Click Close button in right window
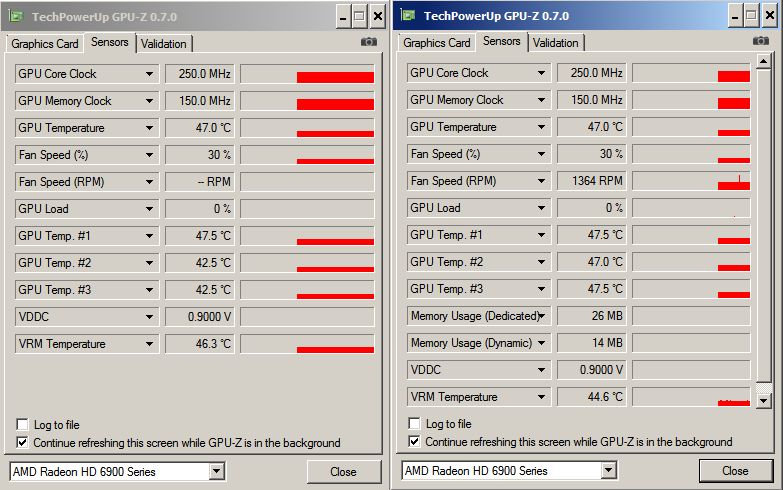Image resolution: width=783 pixels, height=490 pixels. tap(736, 471)
